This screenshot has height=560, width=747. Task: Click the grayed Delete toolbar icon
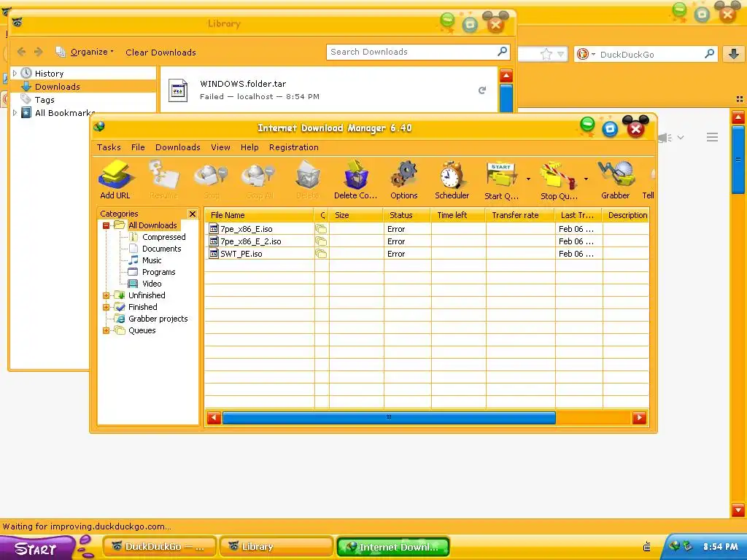click(x=307, y=179)
